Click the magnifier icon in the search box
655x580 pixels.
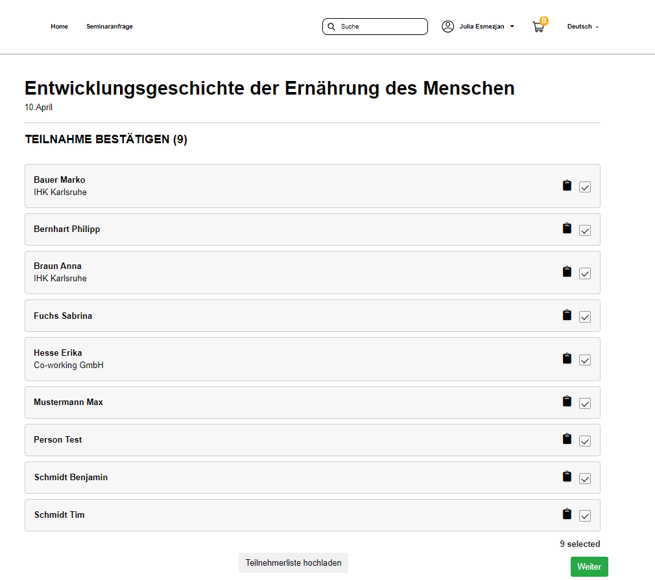pos(332,27)
